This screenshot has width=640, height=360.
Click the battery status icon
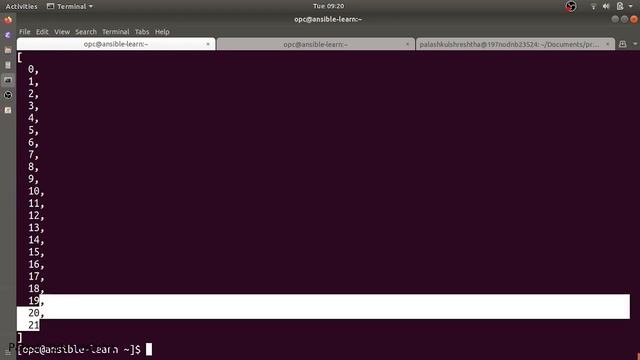(620, 6)
